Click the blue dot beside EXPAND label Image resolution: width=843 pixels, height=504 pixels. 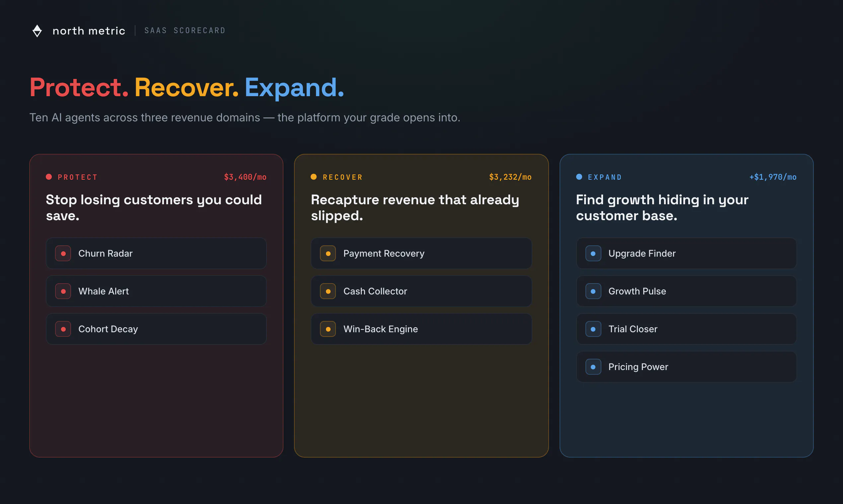coord(579,177)
